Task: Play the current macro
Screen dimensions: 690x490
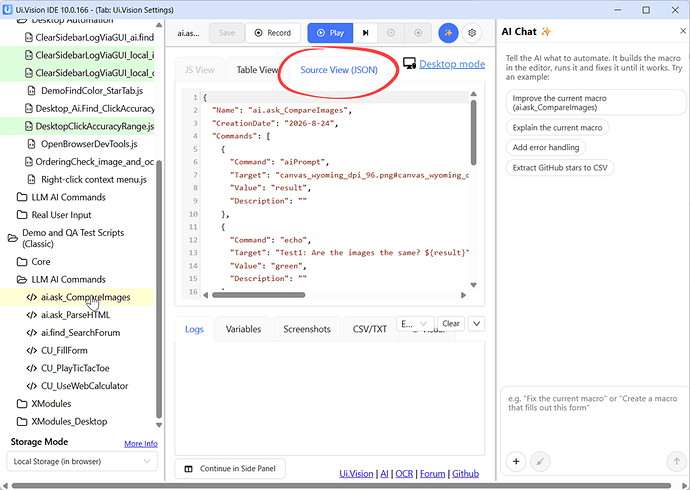Action: (330, 33)
